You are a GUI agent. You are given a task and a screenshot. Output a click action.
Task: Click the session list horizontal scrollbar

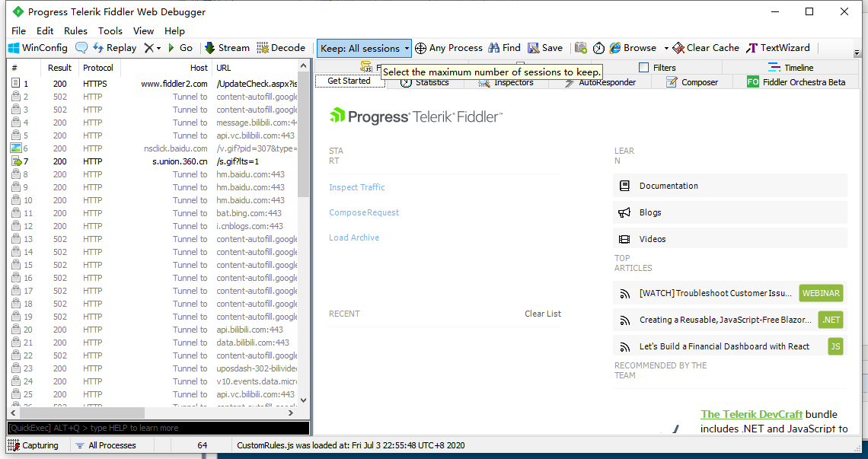coord(82,413)
